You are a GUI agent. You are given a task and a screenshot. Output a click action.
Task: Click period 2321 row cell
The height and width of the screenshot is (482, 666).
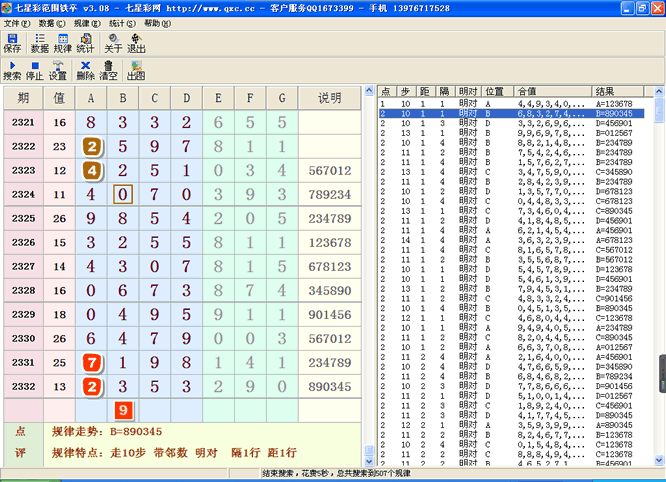tap(23, 122)
